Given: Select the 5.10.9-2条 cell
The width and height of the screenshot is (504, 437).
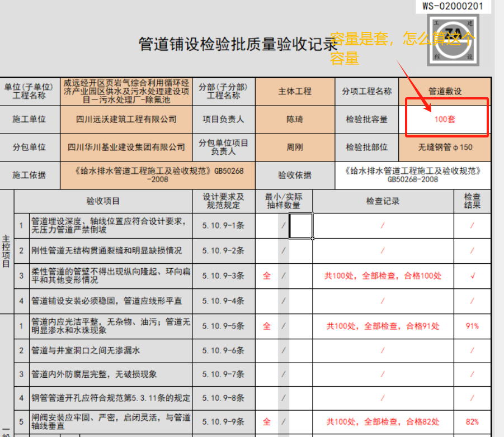Looking at the screenshot, I should (x=223, y=251).
